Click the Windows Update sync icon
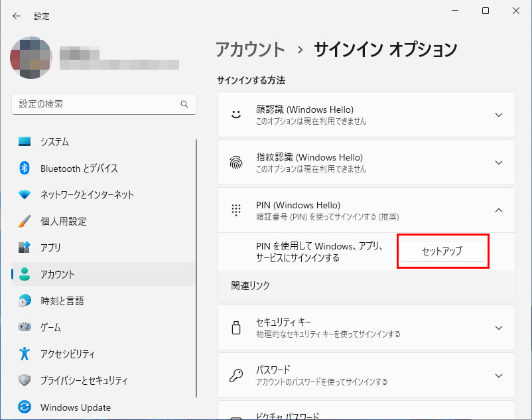 point(25,407)
